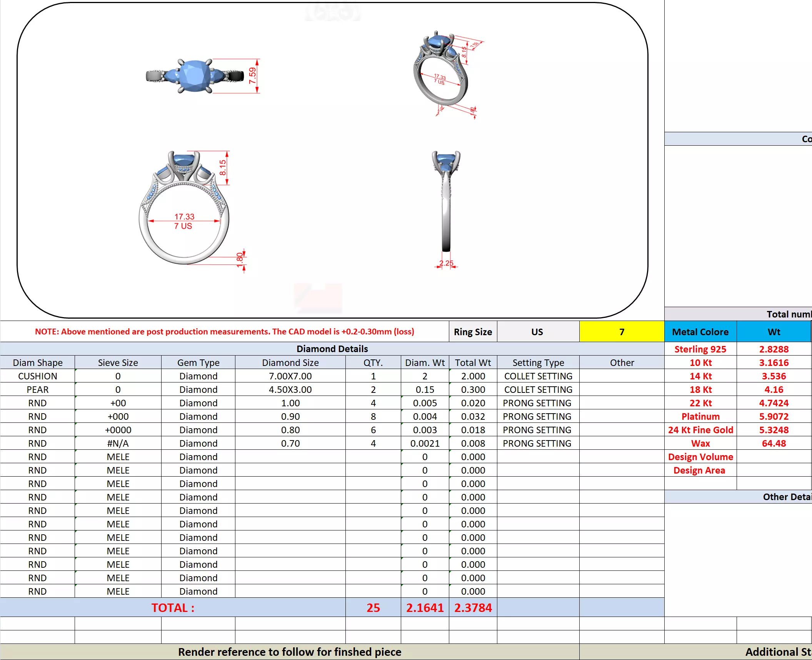812x660 pixels.
Task: Select the red production measurements NOTE cell
Action: coord(224,331)
